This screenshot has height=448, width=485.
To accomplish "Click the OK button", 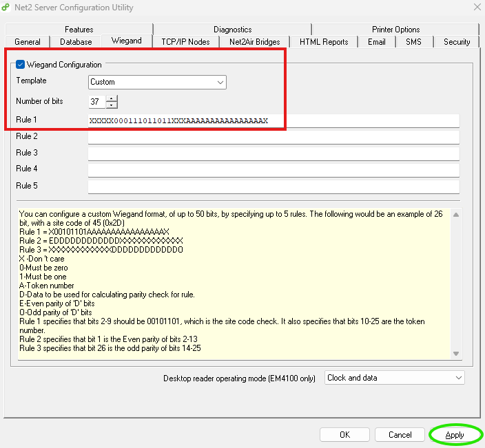I will click(x=344, y=435).
